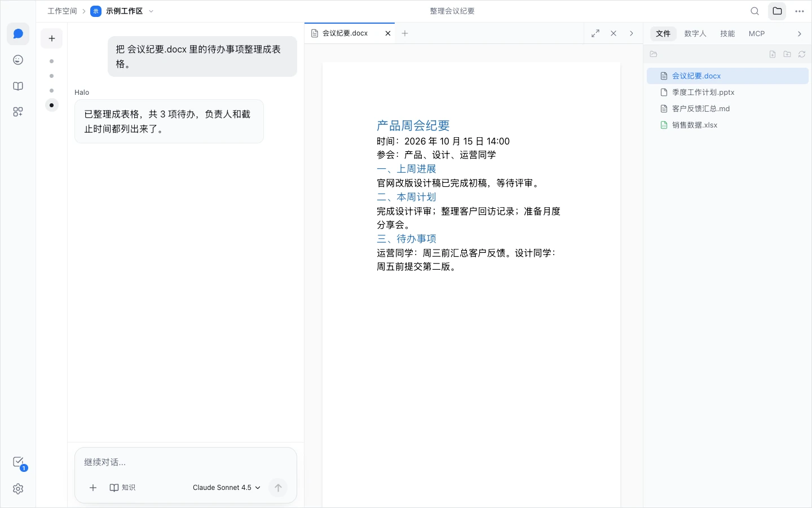Open the apps grid icon in sidebar
The image size is (812, 508).
pyautogui.click(x=18, y=112)
